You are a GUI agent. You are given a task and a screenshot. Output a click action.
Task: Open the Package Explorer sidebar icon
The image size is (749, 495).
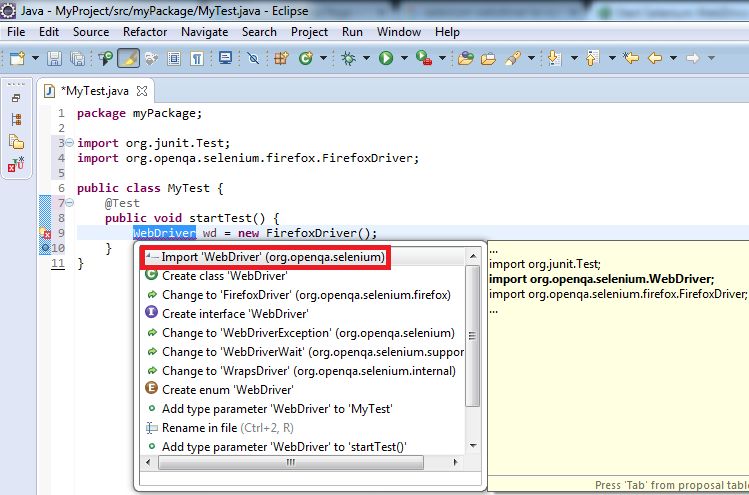tap(16, 142)
